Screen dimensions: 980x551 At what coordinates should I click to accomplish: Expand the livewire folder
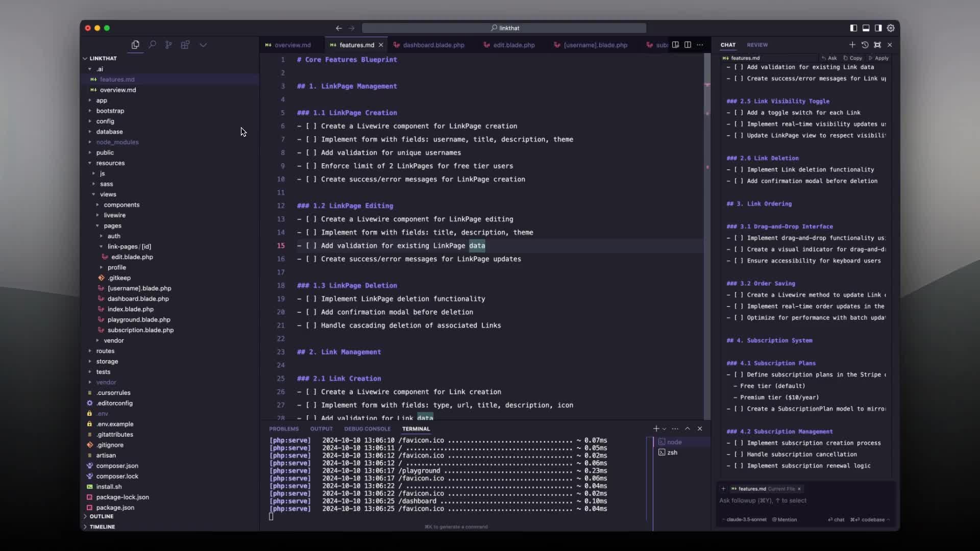pyautogui.click(x=169, y=215)
